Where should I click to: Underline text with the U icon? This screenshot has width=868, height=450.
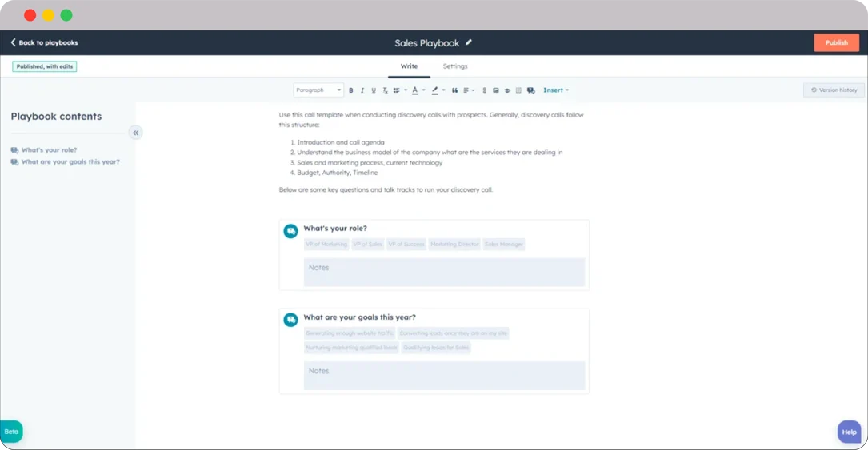[374, 90]
